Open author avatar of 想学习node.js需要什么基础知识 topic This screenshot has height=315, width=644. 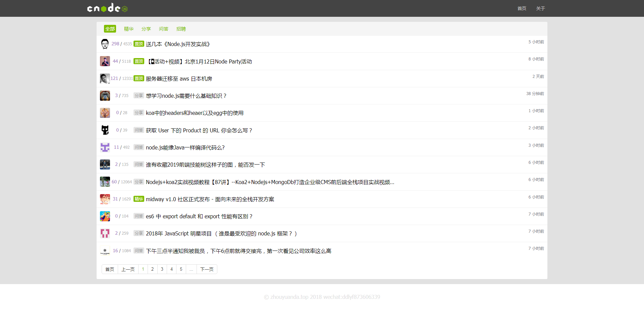pyautogui.click(x=105, y=96)
